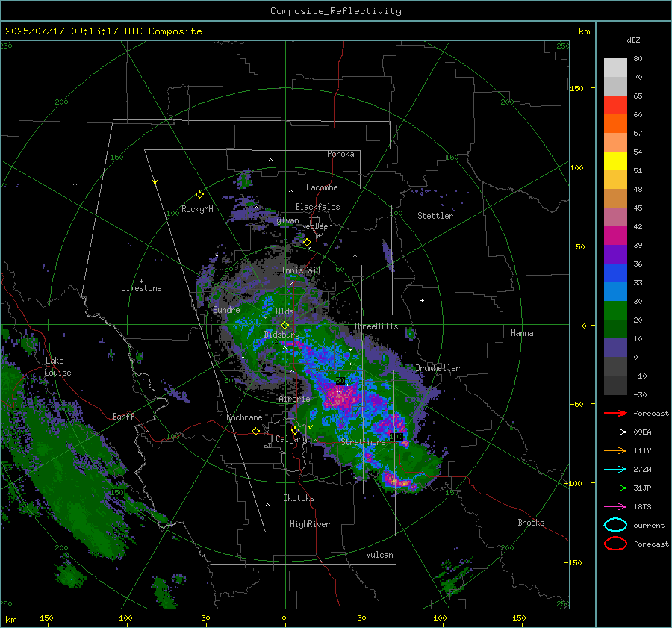Click the yellow diamond marker above Calgary
Screen dimensions: 672x628
click(295, 430)
